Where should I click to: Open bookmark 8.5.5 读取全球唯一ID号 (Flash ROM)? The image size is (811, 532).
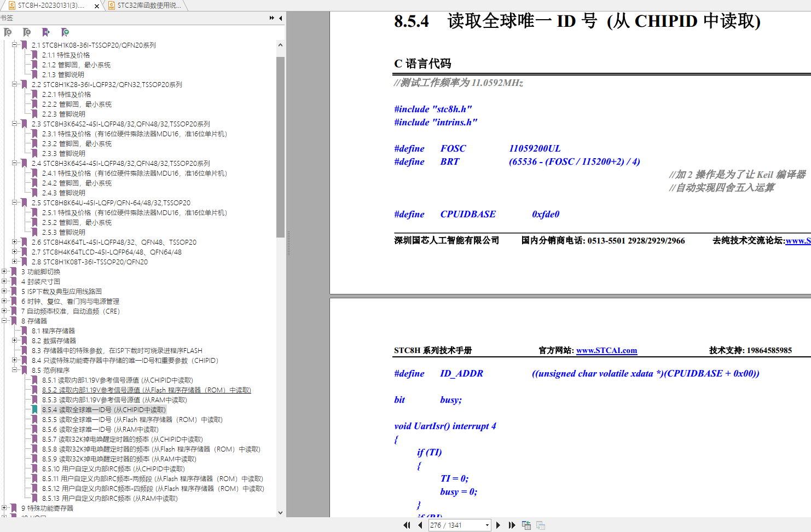pyautogui.click(x=132, y=419)
